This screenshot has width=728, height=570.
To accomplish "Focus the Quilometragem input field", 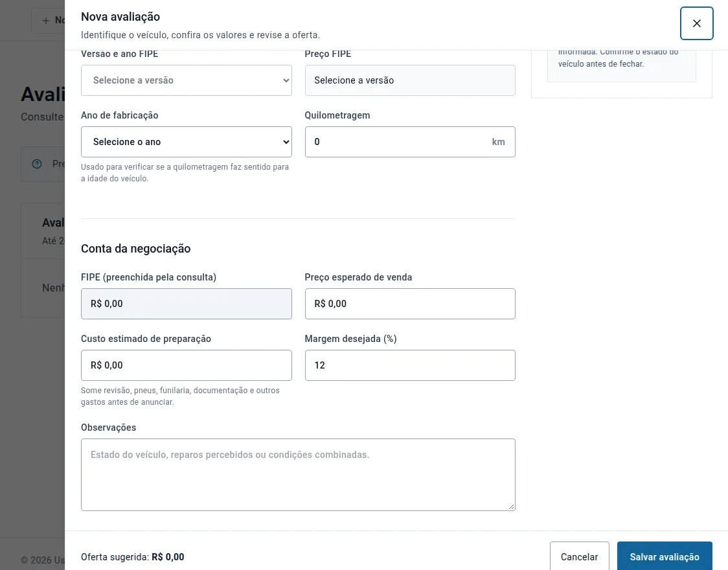I will [410, 142].
